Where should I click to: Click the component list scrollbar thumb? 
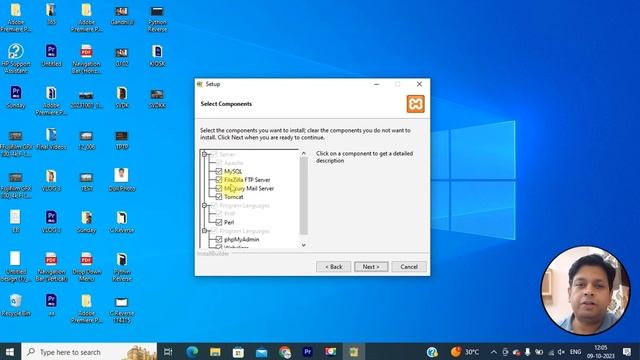point(304,196)
